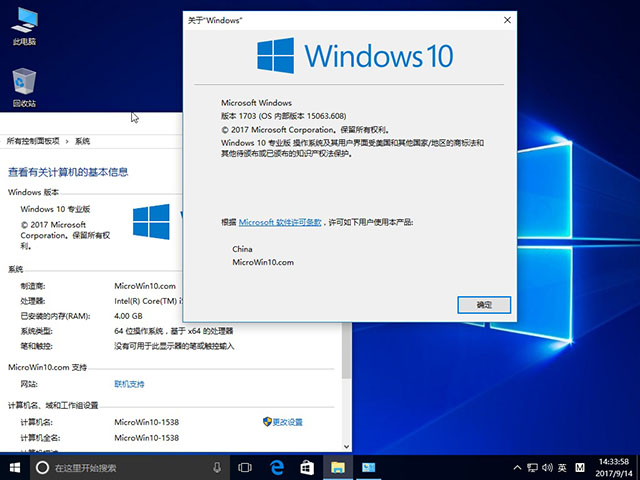This screenshot has width=640, height=480.
Task: Open the Microsoft 软件许可条款 link
Action: [x=280, y=222]
